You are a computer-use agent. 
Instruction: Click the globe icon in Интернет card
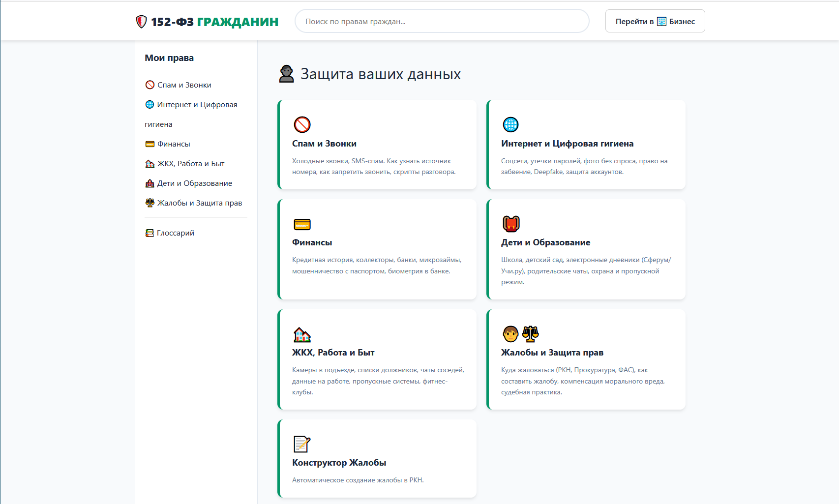(510, 125)
